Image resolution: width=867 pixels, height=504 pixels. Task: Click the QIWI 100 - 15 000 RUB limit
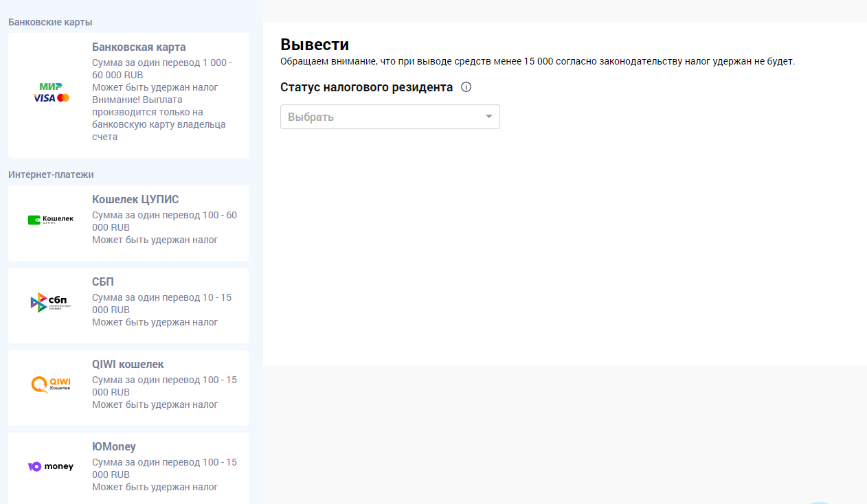tap(164, 386)
